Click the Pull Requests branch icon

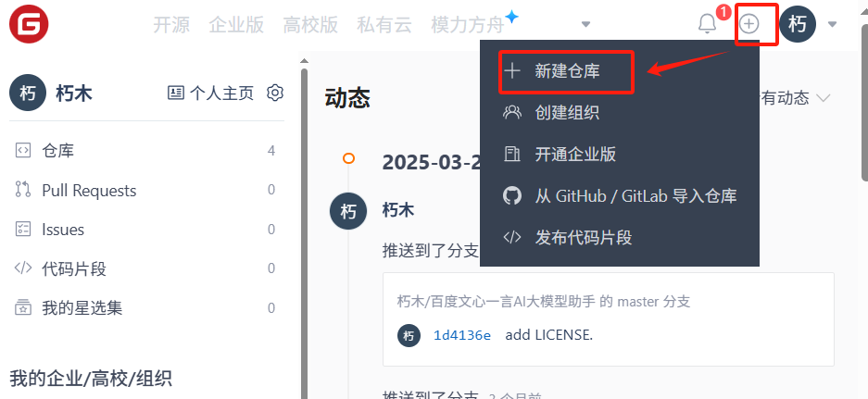23,189
